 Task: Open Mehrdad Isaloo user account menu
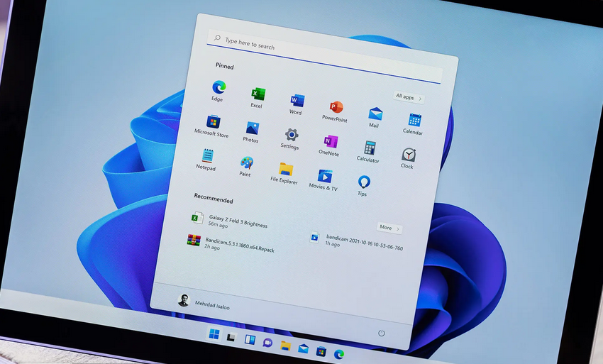(204, 302)
